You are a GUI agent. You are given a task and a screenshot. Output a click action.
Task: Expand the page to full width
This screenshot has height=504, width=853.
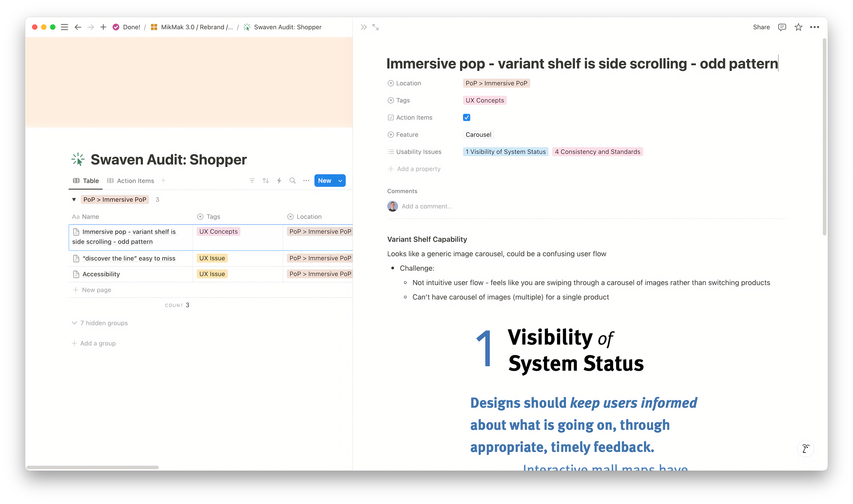tap(376, 27)
